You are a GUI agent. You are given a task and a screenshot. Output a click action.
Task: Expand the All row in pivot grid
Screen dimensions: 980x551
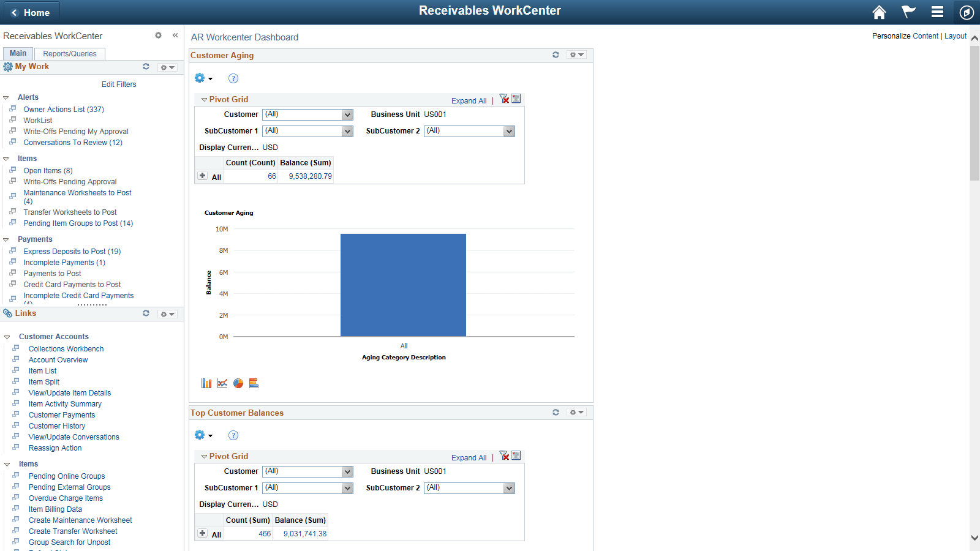[202, 176]
